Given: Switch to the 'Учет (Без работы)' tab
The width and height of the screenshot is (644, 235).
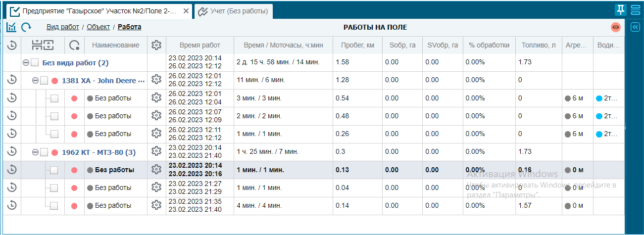Looking at the screenshot, I should click(233, 11).
